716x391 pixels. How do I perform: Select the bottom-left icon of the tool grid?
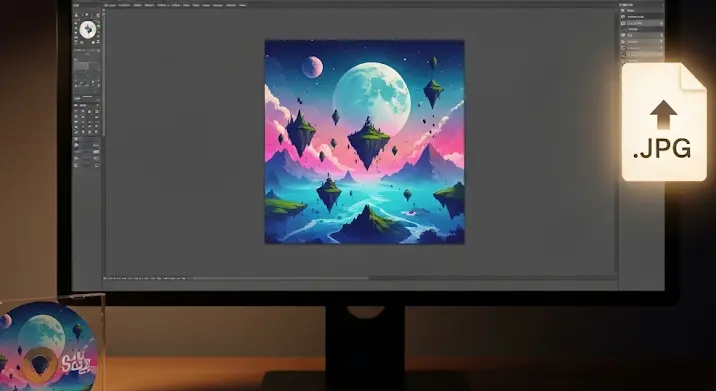point(76,132)
